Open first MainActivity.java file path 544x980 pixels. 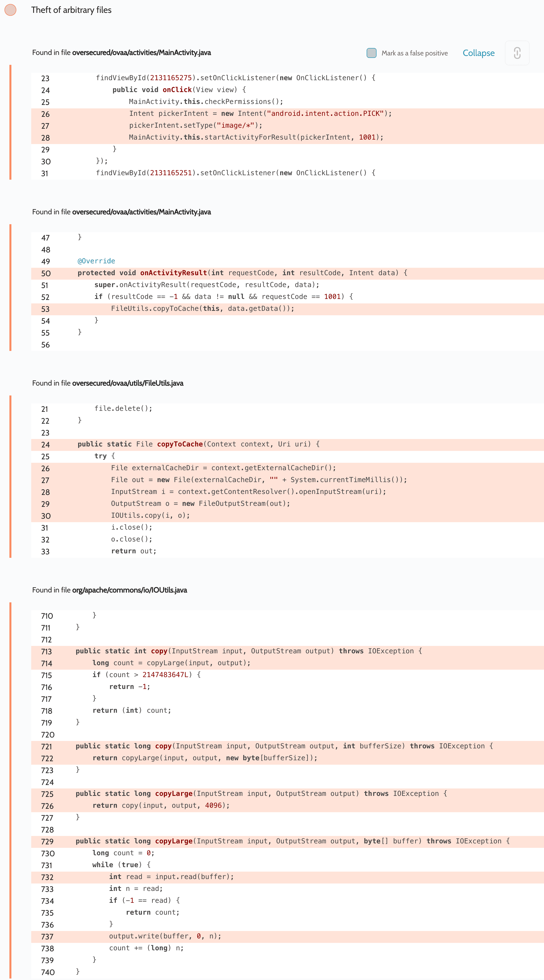(141, 52)
